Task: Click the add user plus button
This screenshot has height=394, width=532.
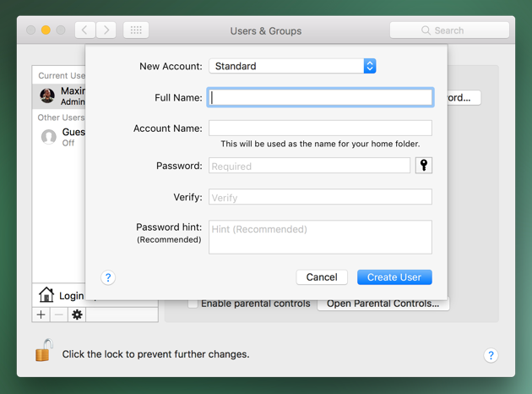Action: (x=41, y=315)
